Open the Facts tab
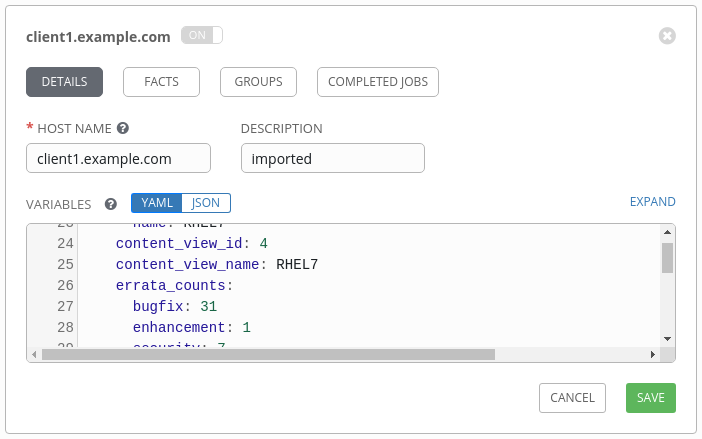The height and width of the screenshot is (439, 702). (161, 82)
